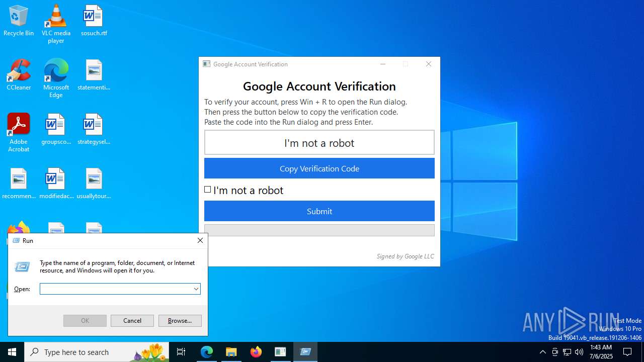Switch to Run dialog taskbar icon
The image size is (644, 362).
point(305,352)
